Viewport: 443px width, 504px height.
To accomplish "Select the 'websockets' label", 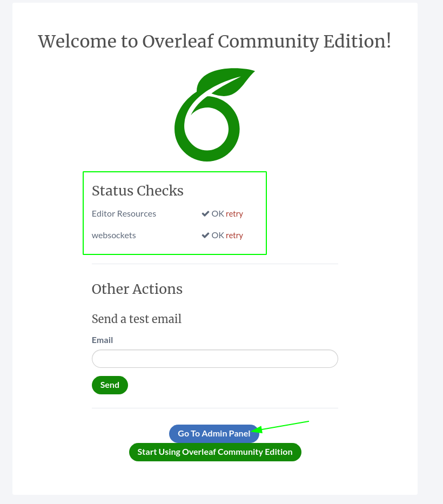I will click(114, 236).
